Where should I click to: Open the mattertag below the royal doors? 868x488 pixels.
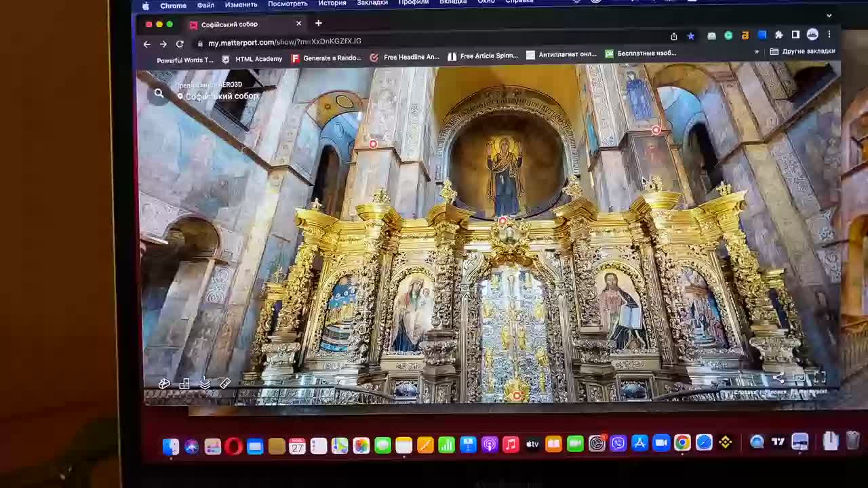click(x=517, y=396)
